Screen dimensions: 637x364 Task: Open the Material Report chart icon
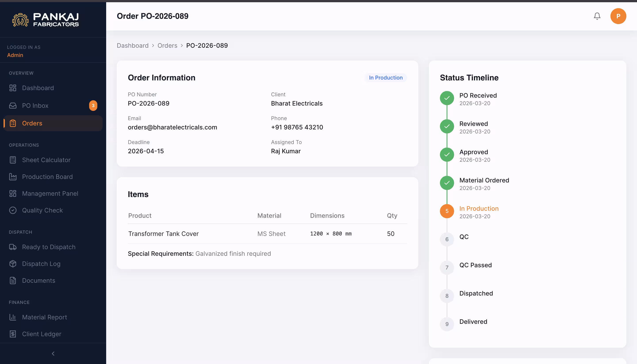(x=13, y=317)
